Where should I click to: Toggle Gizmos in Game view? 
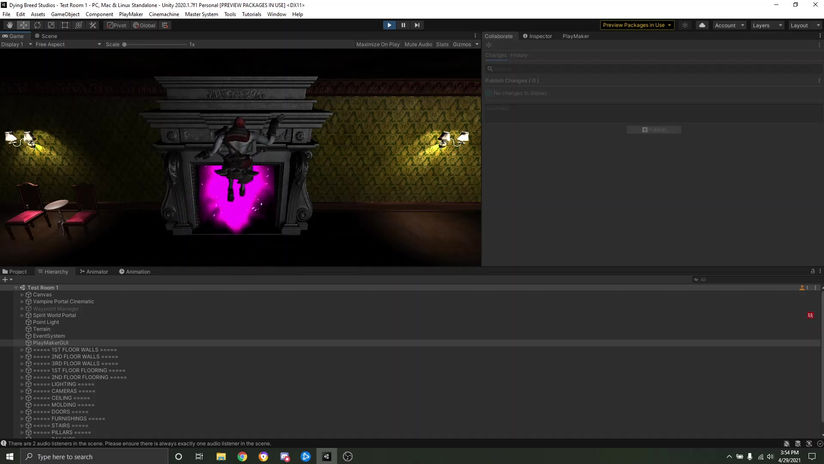pos(462,45)
